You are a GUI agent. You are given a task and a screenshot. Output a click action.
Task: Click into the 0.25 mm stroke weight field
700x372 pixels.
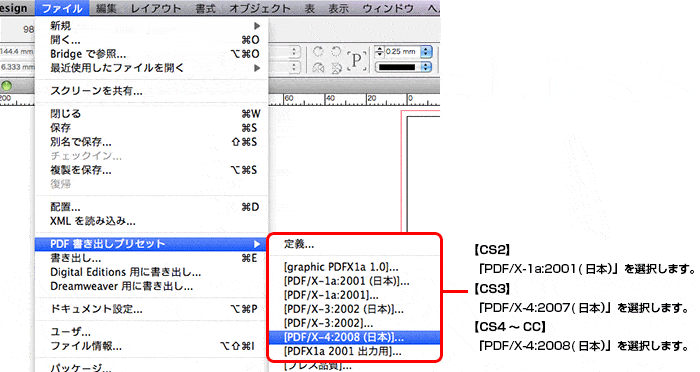(401, 51)
